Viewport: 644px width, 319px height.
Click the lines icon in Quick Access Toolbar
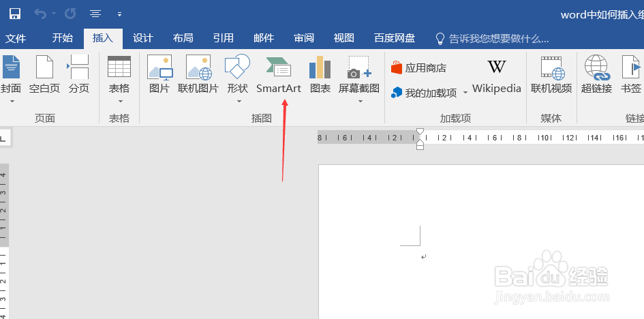pyautogui.click(x=95, y=14)
